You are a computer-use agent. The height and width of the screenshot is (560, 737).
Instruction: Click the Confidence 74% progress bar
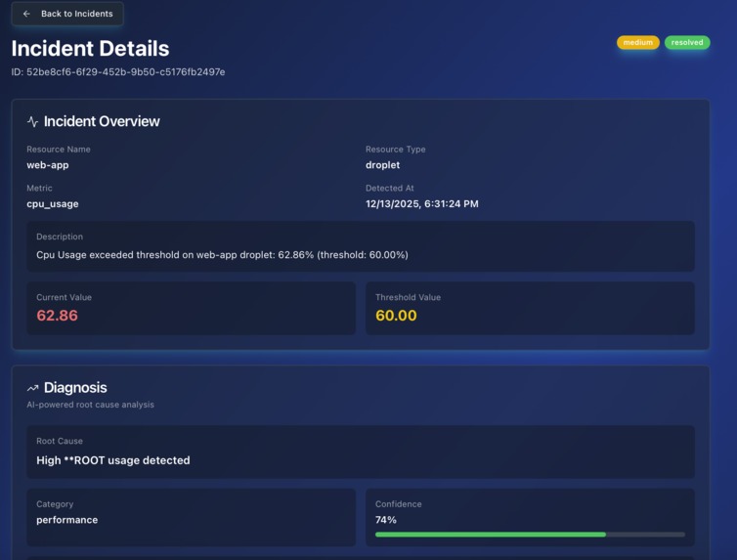(530, 535)
